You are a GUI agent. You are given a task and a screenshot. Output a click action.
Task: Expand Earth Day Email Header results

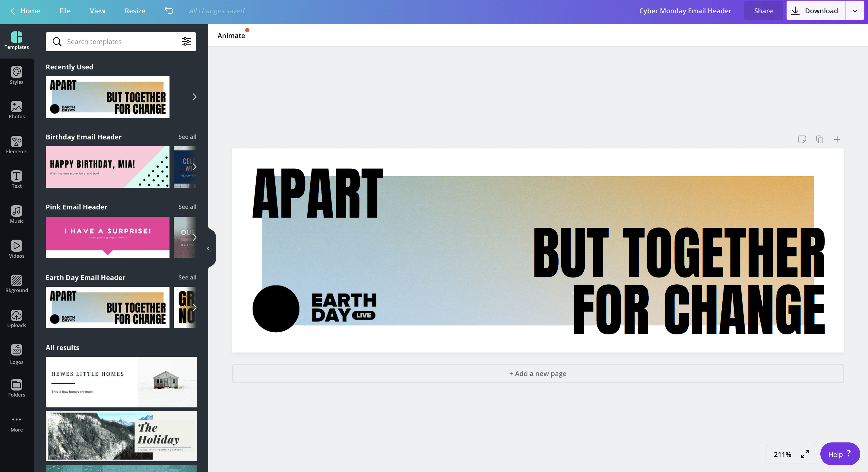(187, 277)
